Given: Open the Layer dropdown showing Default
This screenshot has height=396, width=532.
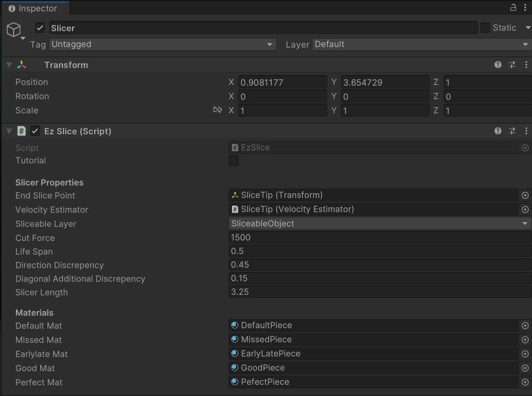Looking at the screenshot, I should click(x=420, y=44).
